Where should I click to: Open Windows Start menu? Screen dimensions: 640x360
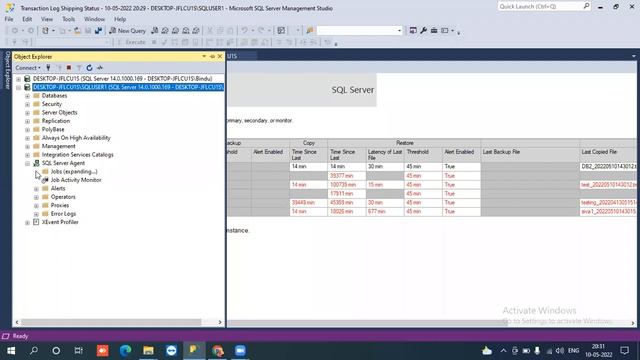point(11,351)
